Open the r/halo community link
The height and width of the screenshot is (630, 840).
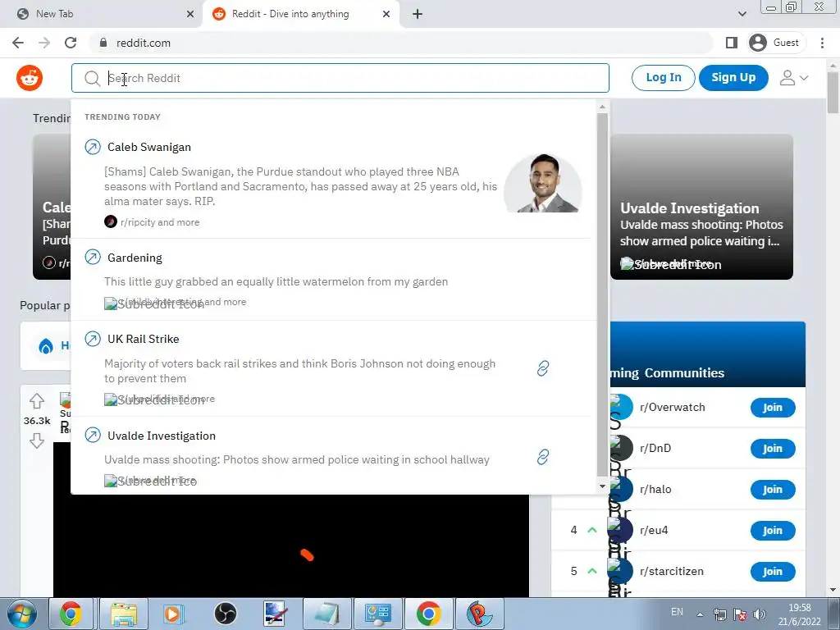click(655, 489)
